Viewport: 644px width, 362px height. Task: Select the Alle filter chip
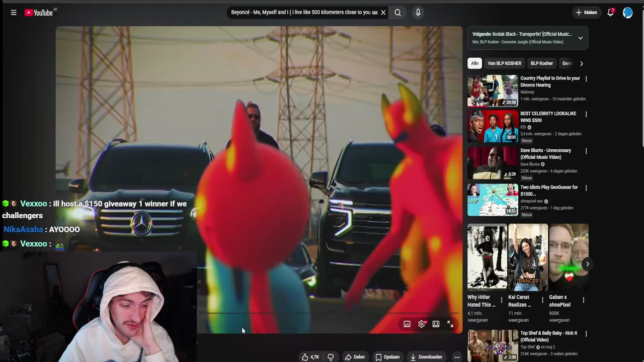[474, 63]
